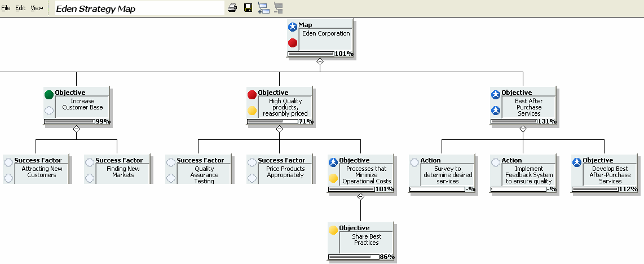Open the View menu
This screenshot has height=264, width=644.
pos(37,8)
